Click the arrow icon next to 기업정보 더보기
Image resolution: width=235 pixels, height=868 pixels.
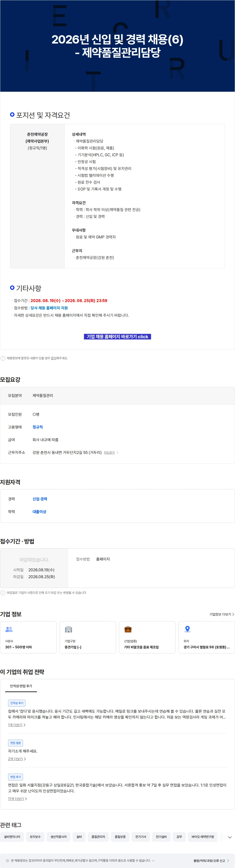point(233,614)
